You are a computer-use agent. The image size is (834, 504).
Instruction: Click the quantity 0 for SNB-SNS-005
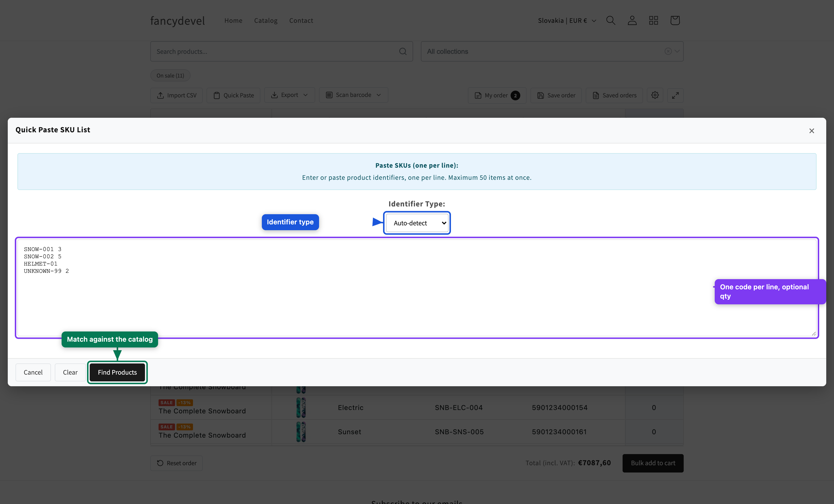tap(654, 432)
